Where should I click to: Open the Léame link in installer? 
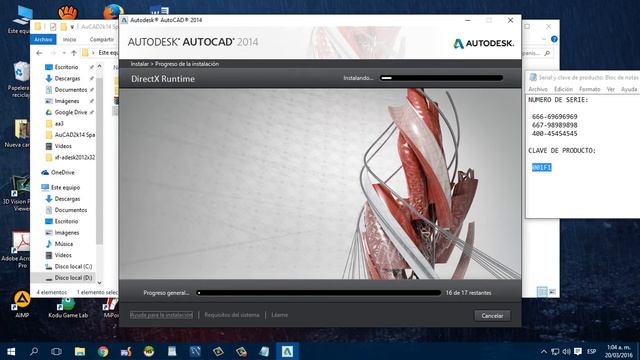click(280, 315)
